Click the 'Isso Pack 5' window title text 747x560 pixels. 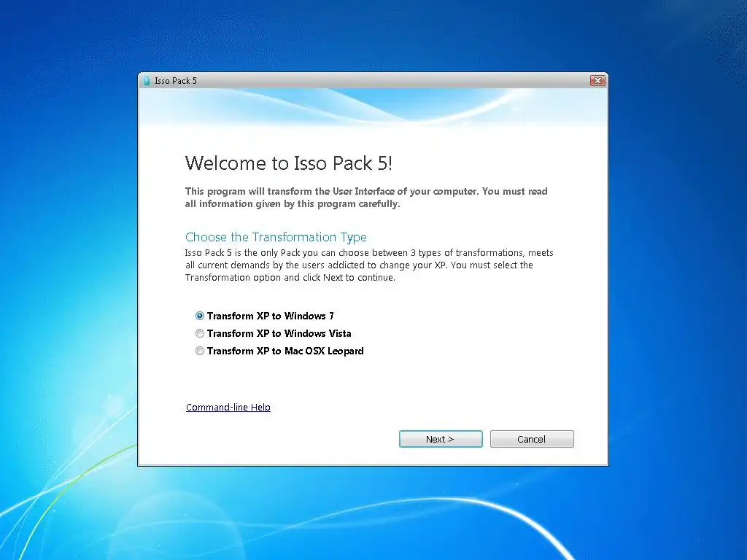[x=176, y=81]
